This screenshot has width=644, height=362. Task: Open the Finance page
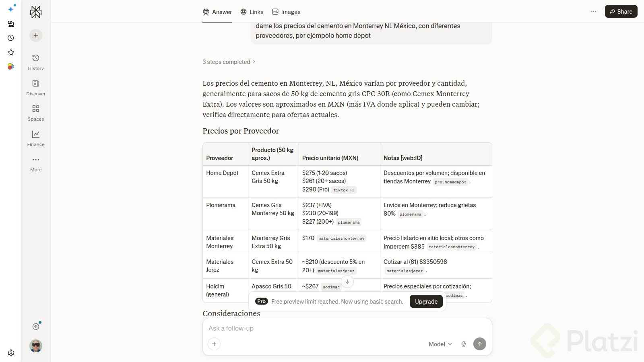pos(36,138)
